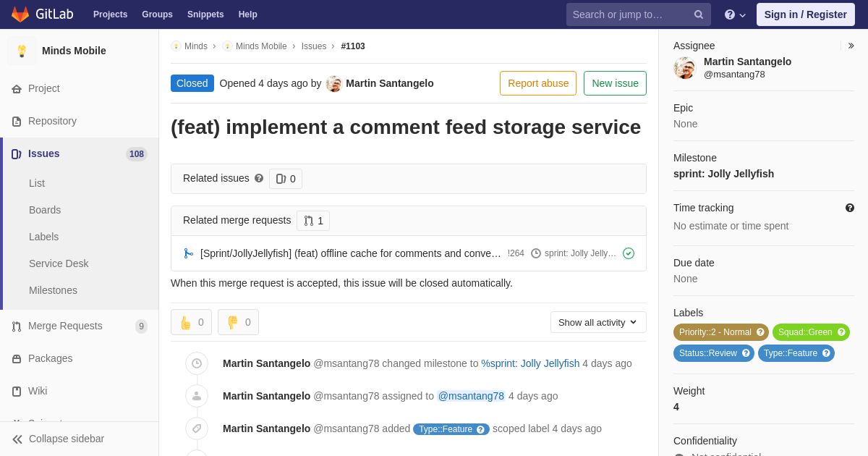Select List under Issues
This screenshot has height=456, width=868.
[x=37, y=183]
